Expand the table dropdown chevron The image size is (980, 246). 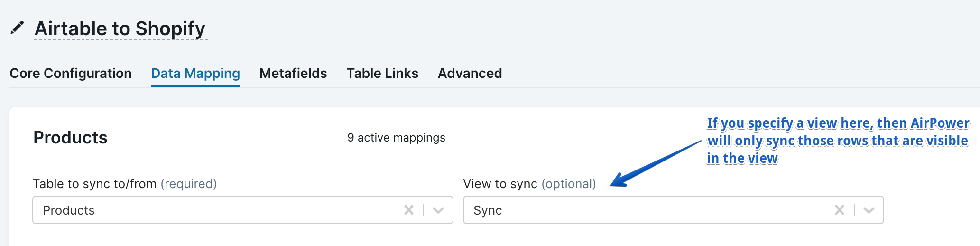438,210
